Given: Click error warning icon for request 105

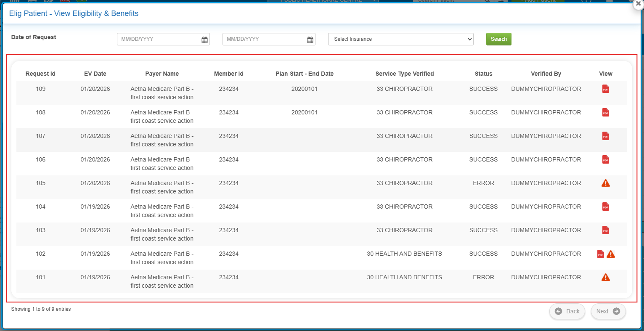Looking at the screenshot, I should tap(605, 183).
